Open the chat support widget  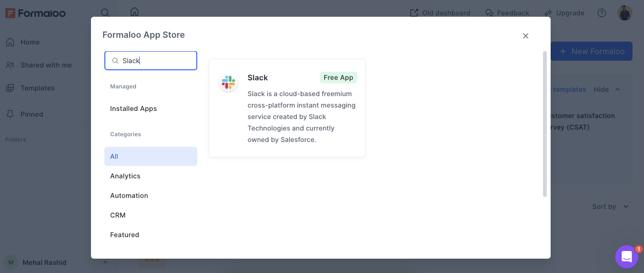point(627,257)
